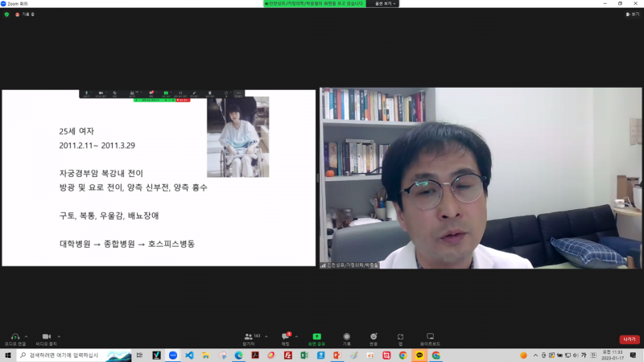
Task: Switch the layout with top-right view button
Action: (x=633, y=14)
